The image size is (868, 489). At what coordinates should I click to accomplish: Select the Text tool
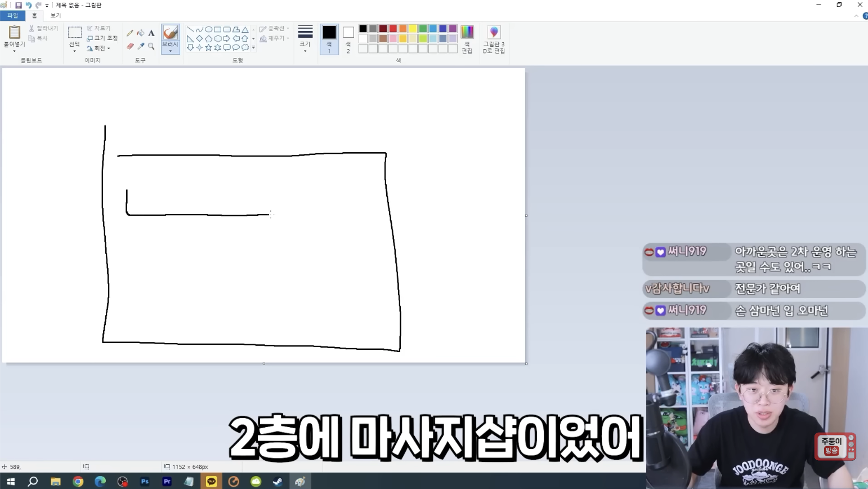151,33
